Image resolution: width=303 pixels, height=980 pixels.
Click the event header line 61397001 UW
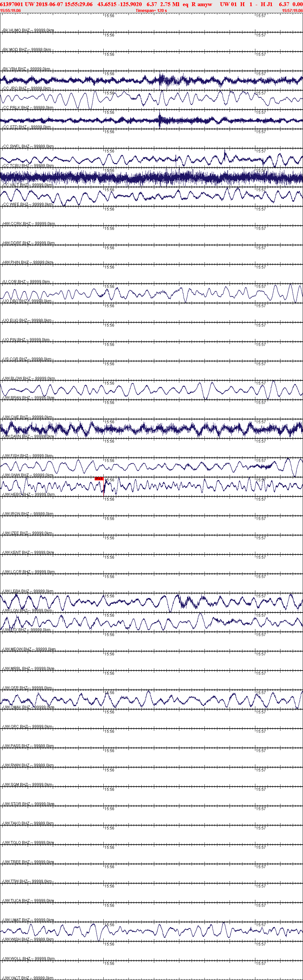click(x=151, y=4)
